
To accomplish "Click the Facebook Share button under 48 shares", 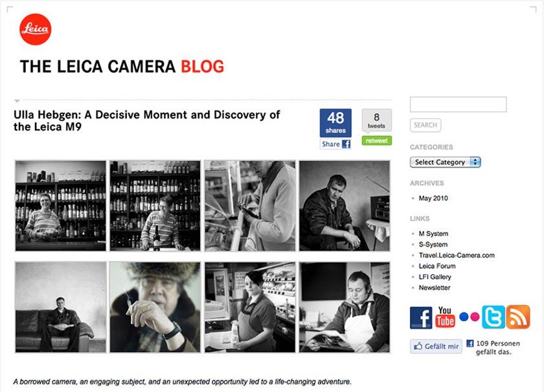I will point(335,144).
